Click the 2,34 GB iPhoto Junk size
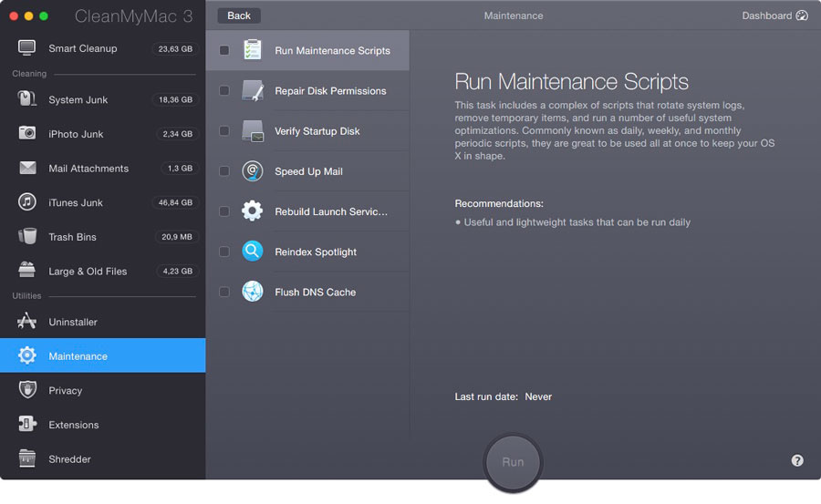Image resolution: width=821 pixels, height=504 pixels. click(x=178, y=134)
